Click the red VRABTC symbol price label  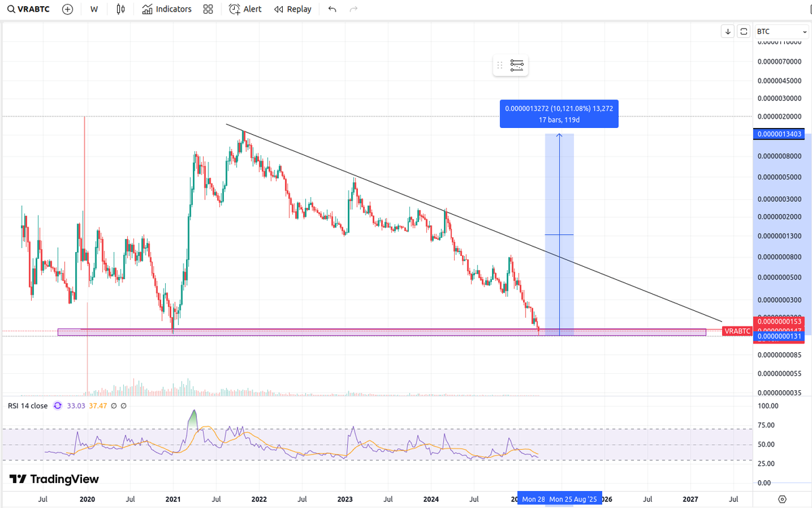click(738, 331)
